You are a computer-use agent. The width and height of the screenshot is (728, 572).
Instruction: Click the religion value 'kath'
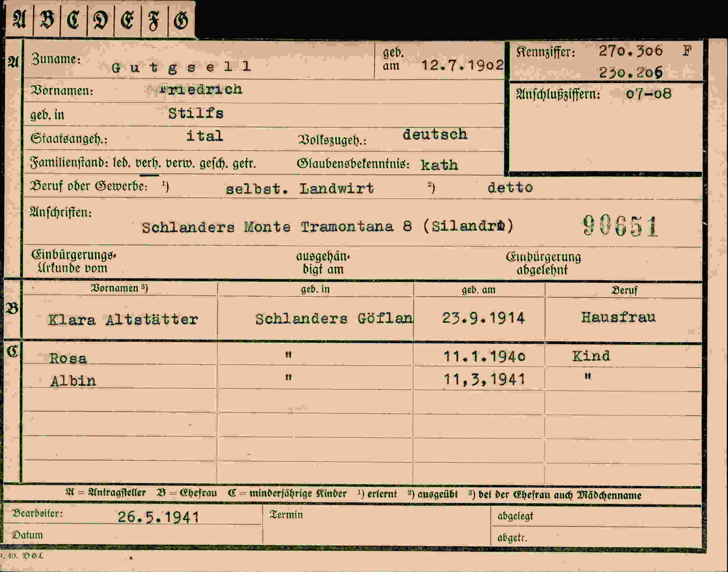(x=439, y=165)
